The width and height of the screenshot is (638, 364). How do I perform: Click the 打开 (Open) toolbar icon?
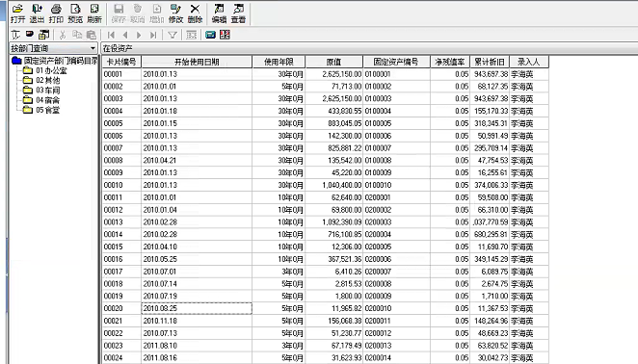point(17,13)
